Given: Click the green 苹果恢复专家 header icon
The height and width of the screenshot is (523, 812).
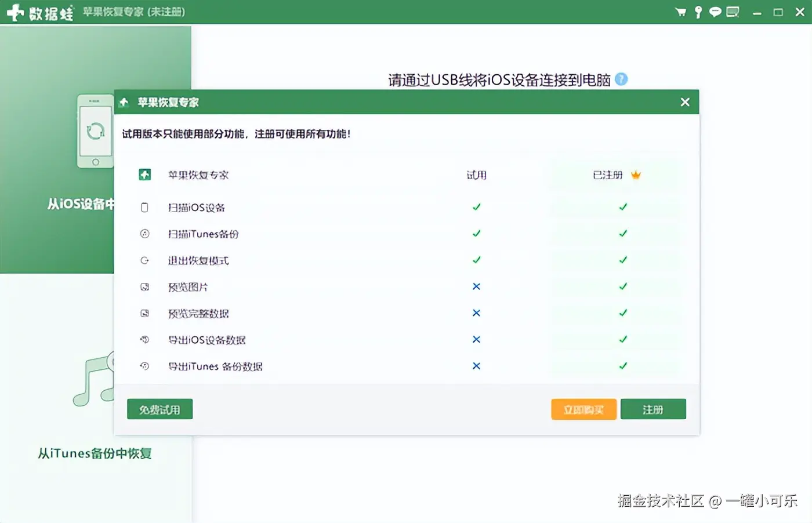Looking at the screenshot, I should click(x=145, y=175).
